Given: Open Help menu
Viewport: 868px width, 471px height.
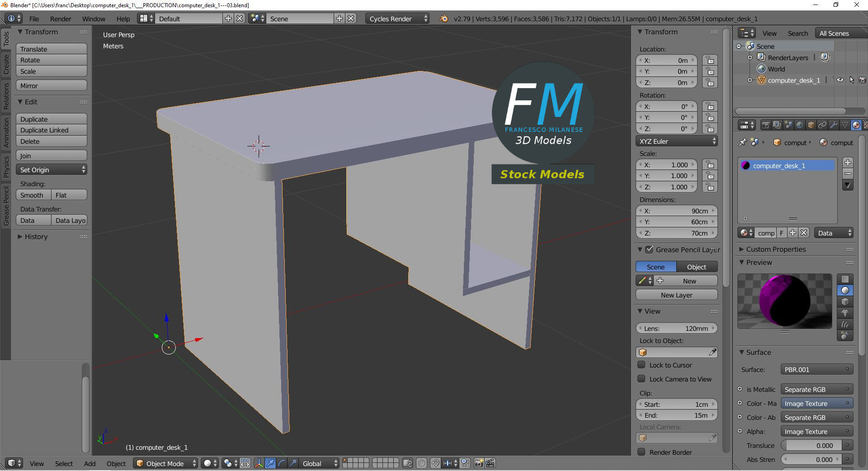Looking at the screenshot, I should tap(123, 19).
